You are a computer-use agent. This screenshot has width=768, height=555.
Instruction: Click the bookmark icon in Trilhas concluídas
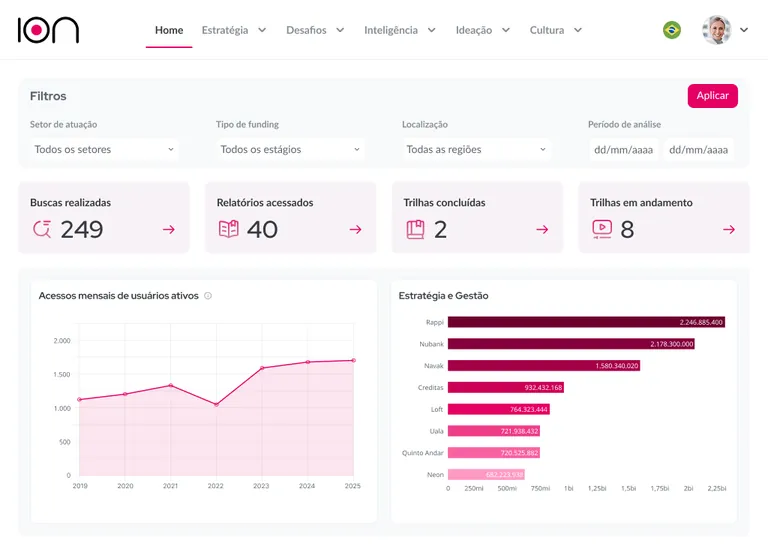tap(415, 229)
